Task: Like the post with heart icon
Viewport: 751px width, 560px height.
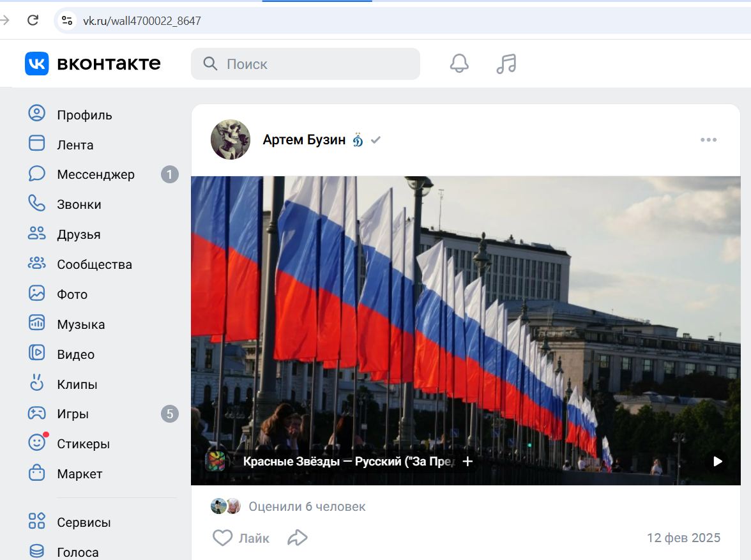Action: click(222, 538)
